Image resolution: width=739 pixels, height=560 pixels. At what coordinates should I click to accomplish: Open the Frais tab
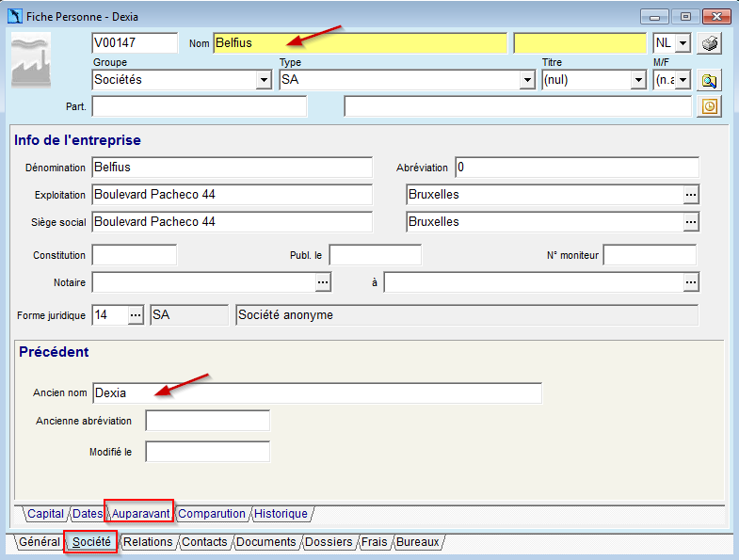coord(375,542)
